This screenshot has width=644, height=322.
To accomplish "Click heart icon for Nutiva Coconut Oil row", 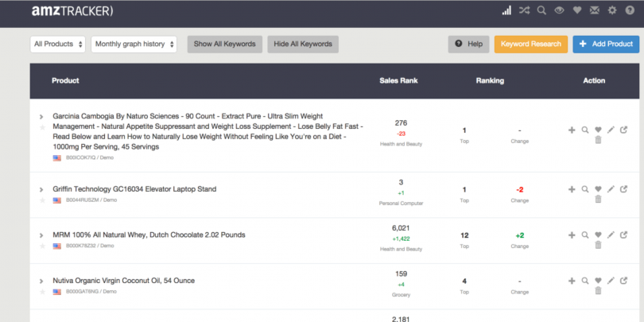I will [x=598, y=281].
